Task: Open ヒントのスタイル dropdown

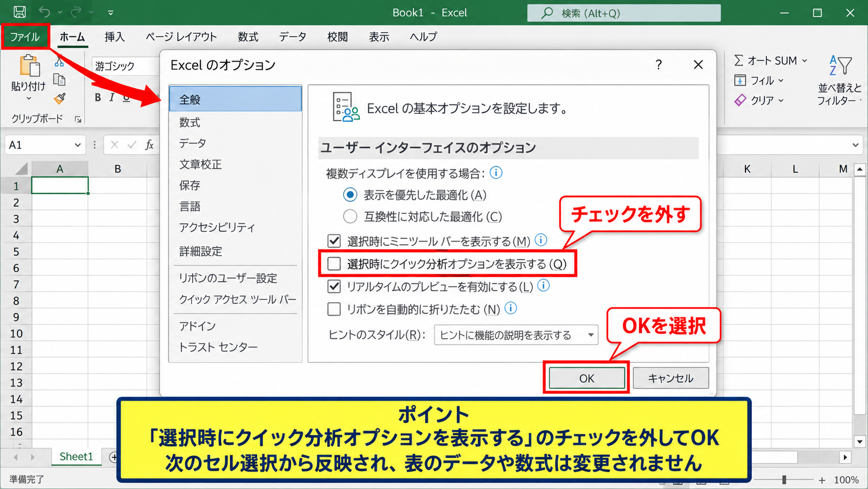Action: pyautogui.click(x=516, y=335)
